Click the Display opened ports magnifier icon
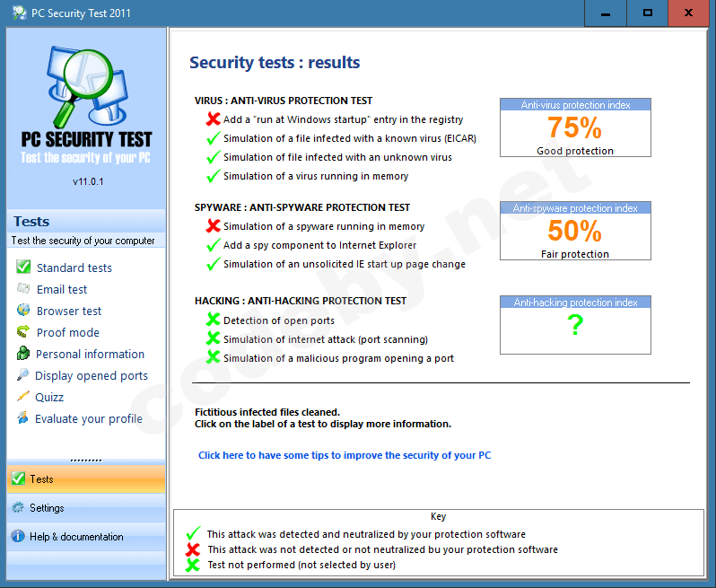The width and height of the screenshot is (716, 588). [x=22, y=374]
